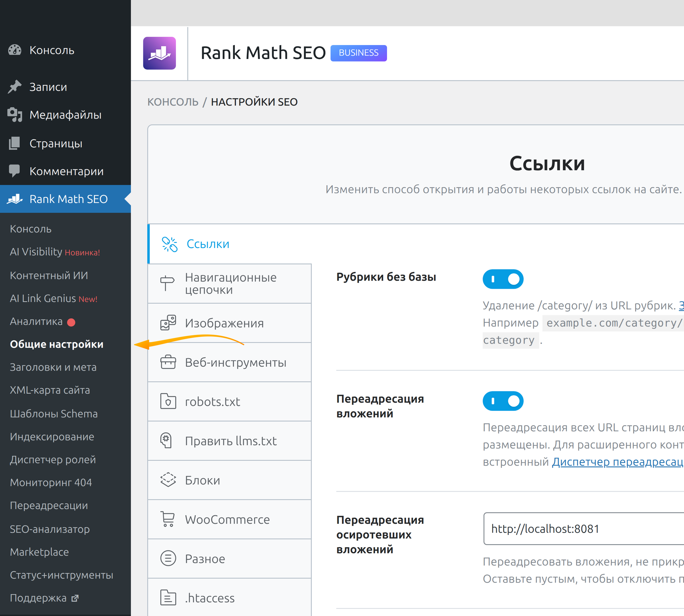The image size is (684, 616).
Task: Click the Комментарии speech bubble icon
Action: tap(15, 171)
